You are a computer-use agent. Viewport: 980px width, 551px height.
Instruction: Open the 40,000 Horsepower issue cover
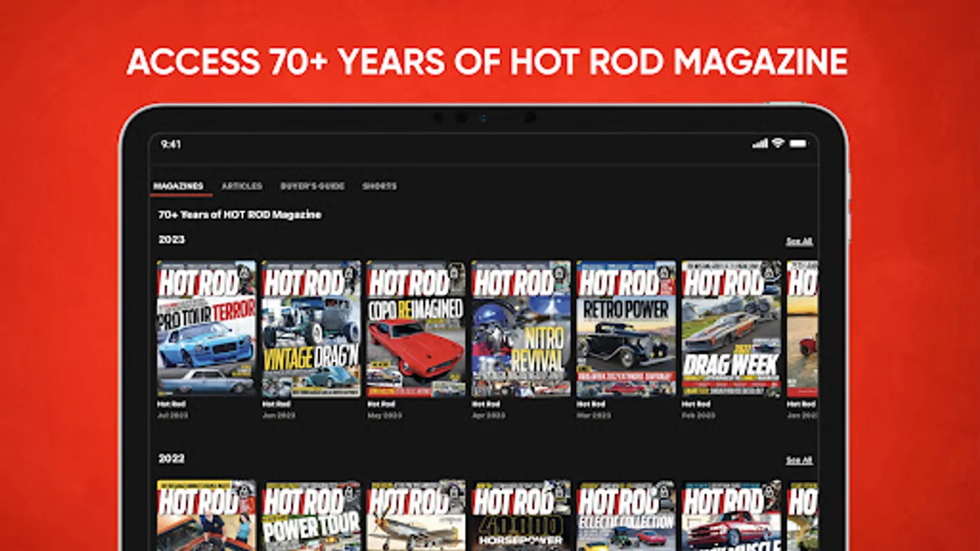pos(521,515)
